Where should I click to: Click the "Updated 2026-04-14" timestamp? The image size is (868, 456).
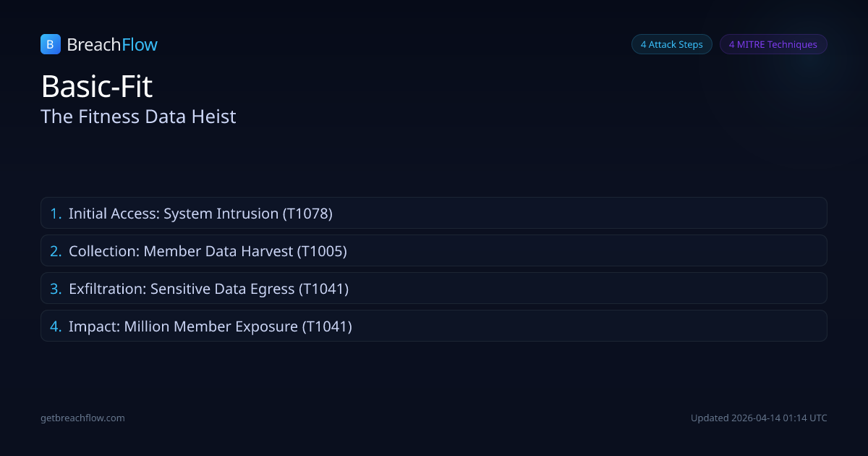pos(759,418)
